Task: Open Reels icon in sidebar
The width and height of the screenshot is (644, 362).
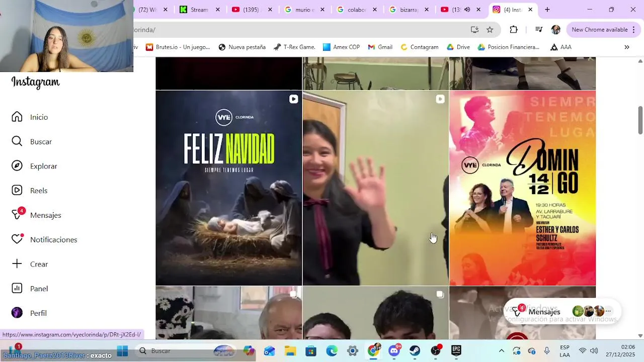Action: [x=17, y=191]
